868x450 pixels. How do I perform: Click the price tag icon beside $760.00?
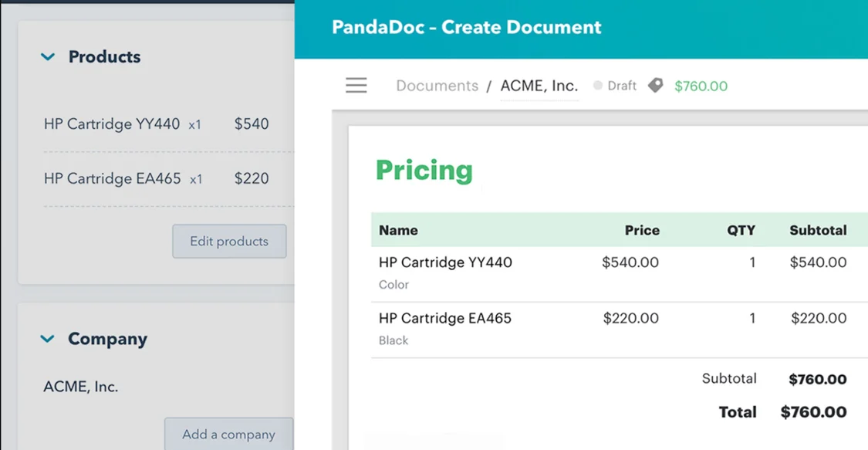(x=655, y=86)
